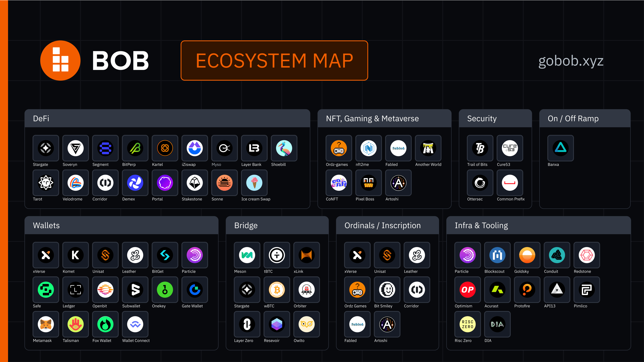This screenshot has width=644, height=362.
Task: Open the Sonne icon
Action: click(x=224, y=183)
